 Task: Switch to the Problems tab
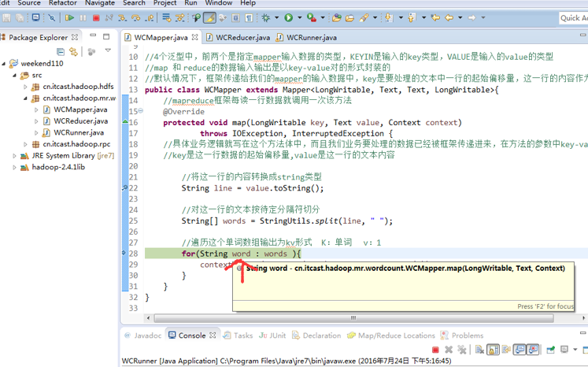[462, 335]
